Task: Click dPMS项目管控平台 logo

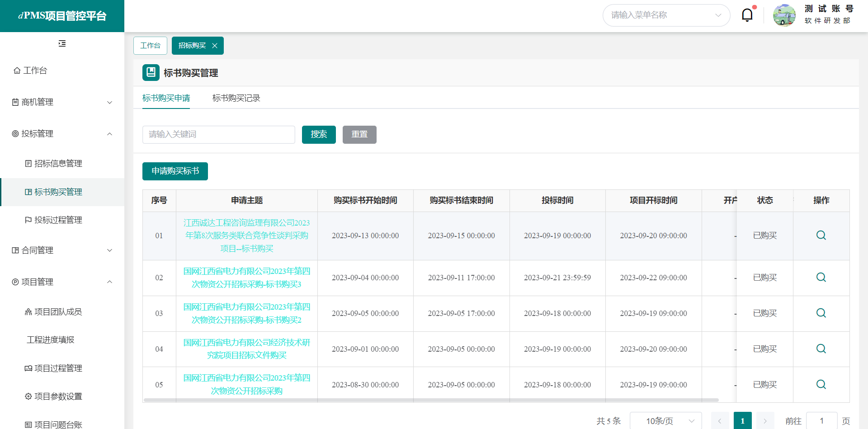Action: pos(62,16)
